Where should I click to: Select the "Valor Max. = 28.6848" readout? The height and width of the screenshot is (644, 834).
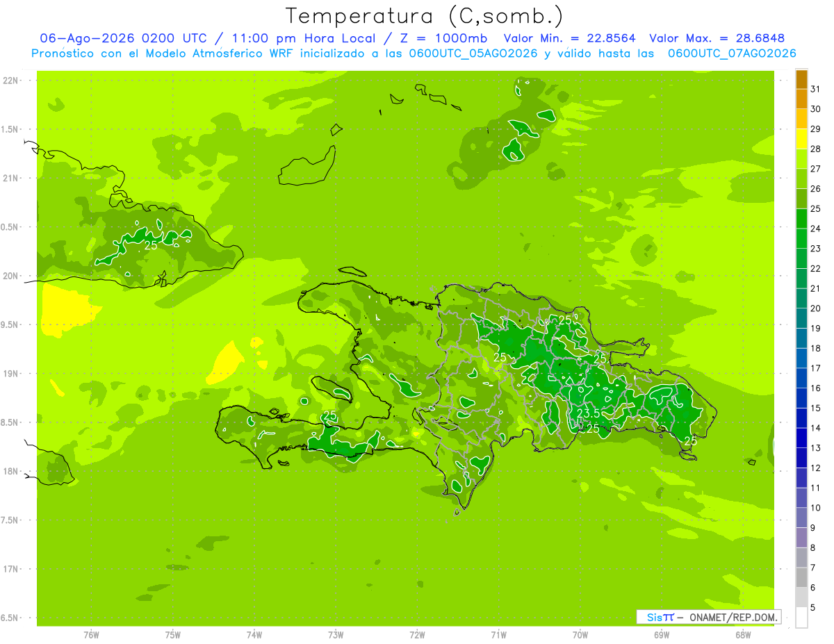coord(717,38)
